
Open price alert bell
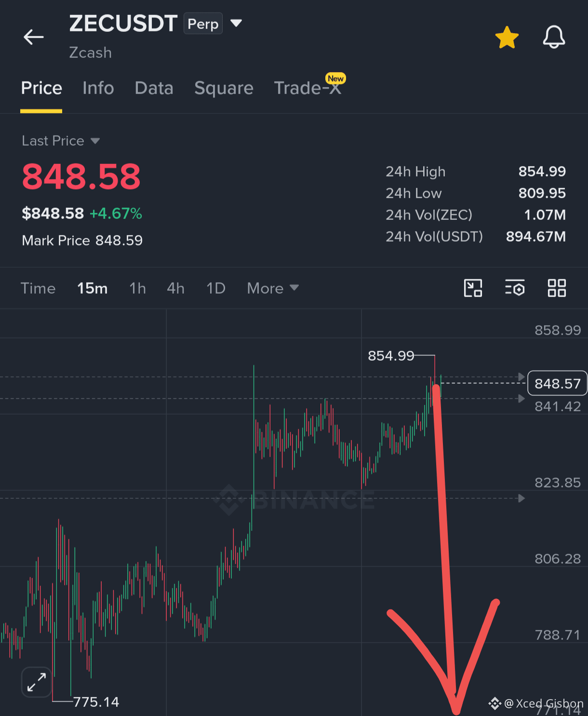point(554,37)
